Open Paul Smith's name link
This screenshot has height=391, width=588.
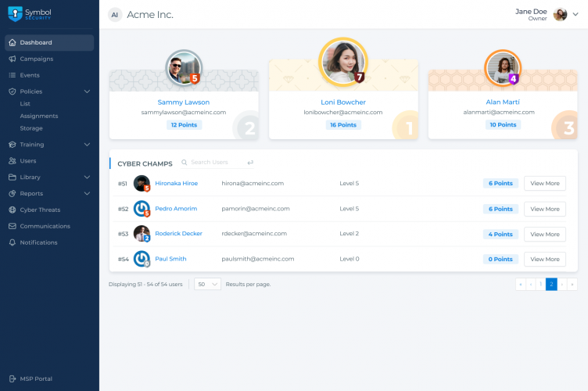pyautogui.click(x=170, y=259)
